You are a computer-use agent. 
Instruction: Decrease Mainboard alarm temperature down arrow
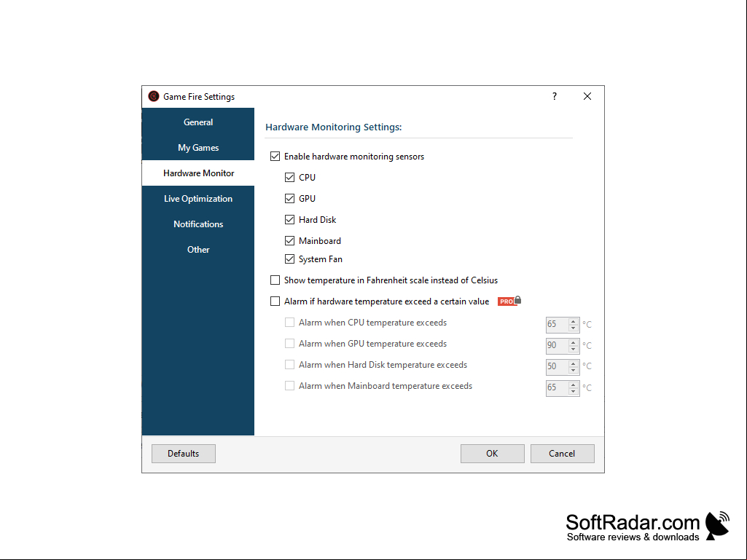[574, 392]
